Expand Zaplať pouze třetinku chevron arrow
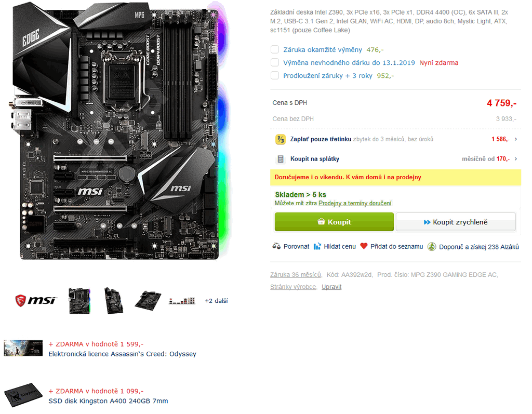 tap(516, 139)
